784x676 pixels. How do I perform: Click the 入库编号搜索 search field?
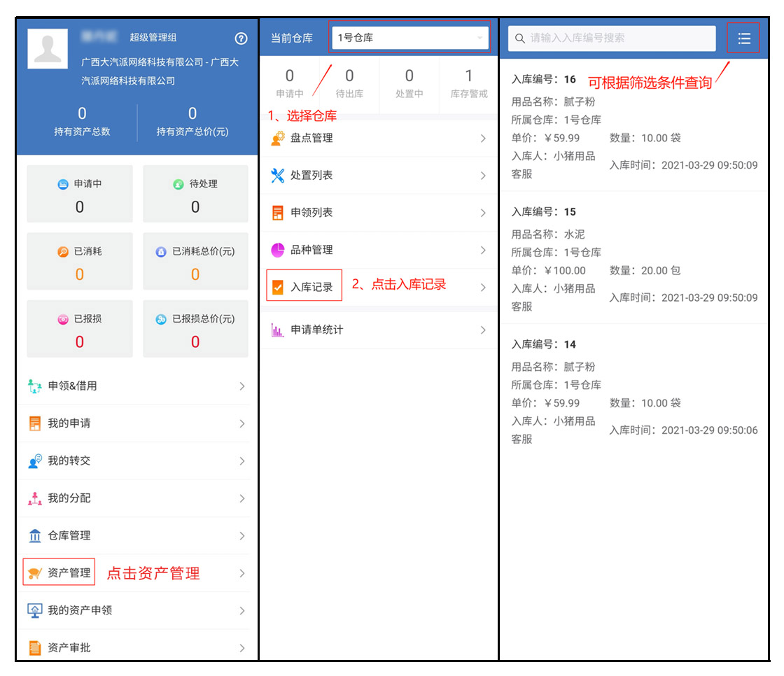click(x=612, y=38)
